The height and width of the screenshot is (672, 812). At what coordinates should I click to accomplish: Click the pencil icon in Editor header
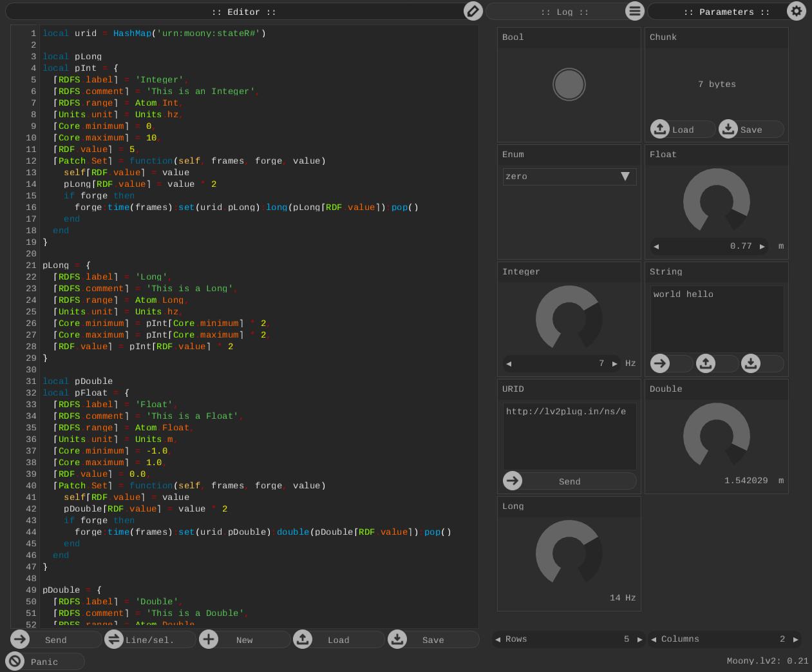[x=473, y=11]
